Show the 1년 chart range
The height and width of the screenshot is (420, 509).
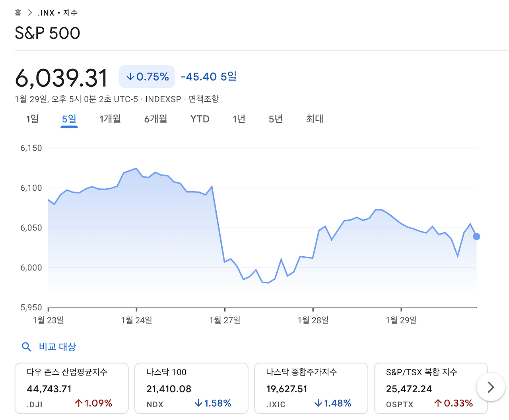(239, 119)
